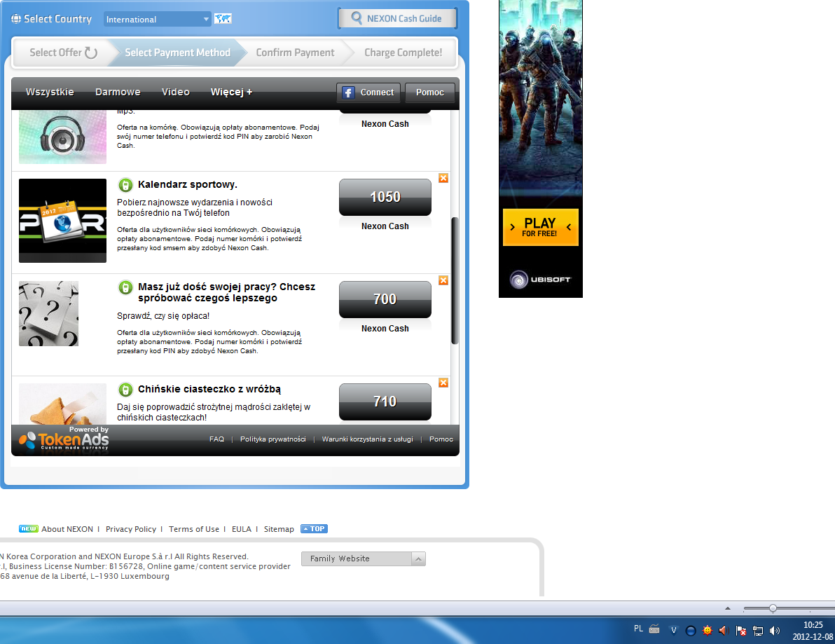Open the Kalendarz sportowy thumbnail image

click(63, 221)
